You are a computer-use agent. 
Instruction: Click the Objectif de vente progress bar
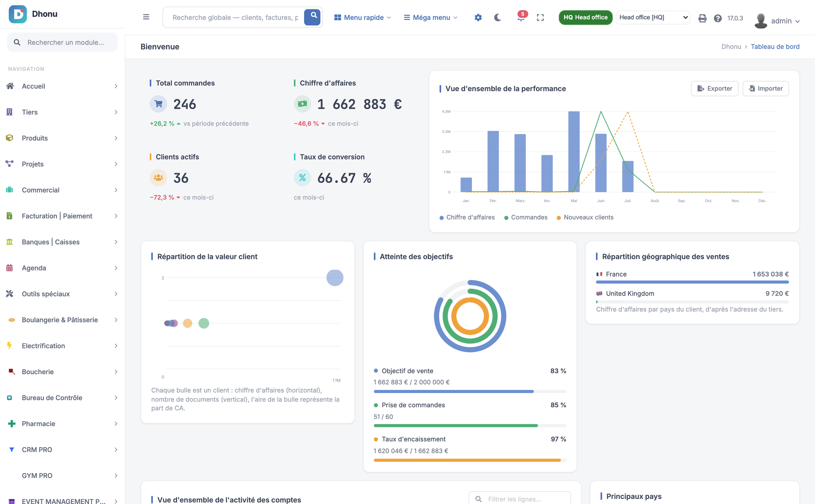(x=469, y=391)
